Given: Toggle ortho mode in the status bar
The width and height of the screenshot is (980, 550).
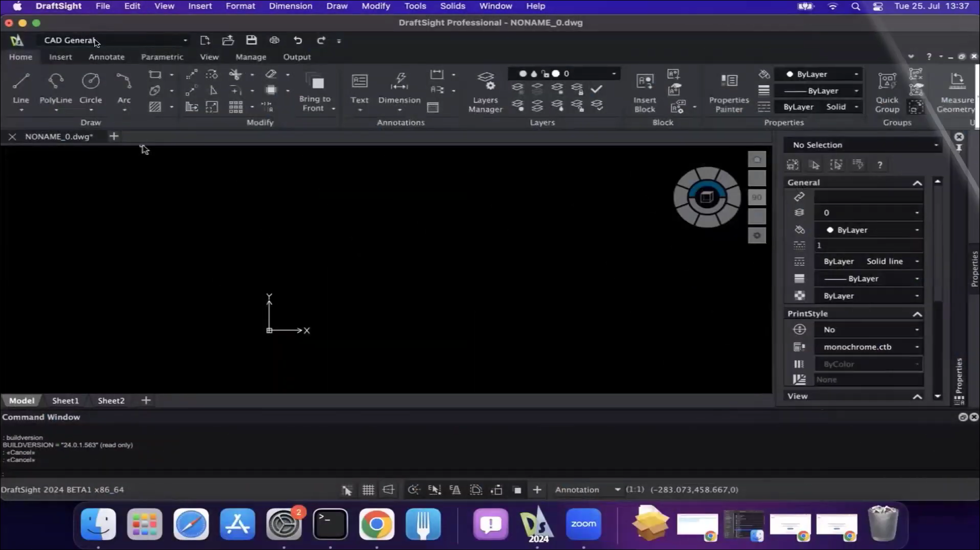Looking at the screenshot, I should pos(388,489).
